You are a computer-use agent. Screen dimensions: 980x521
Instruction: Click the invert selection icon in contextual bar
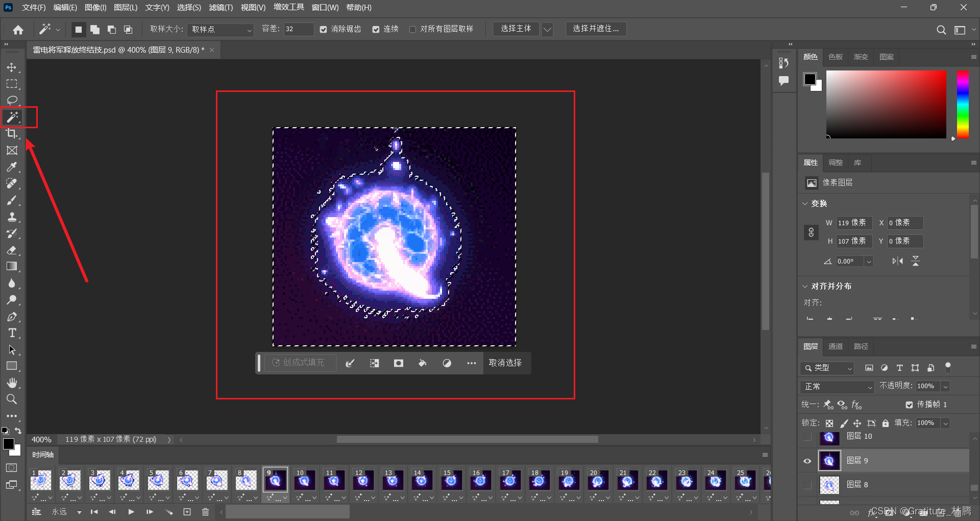click(x=374, y=363)
